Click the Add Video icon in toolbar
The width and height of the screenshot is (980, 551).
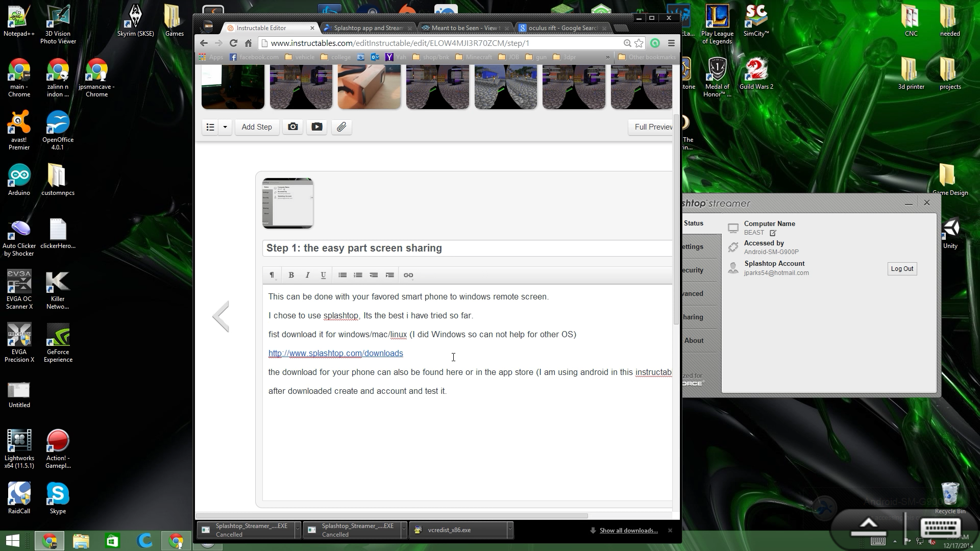[317, 127]
